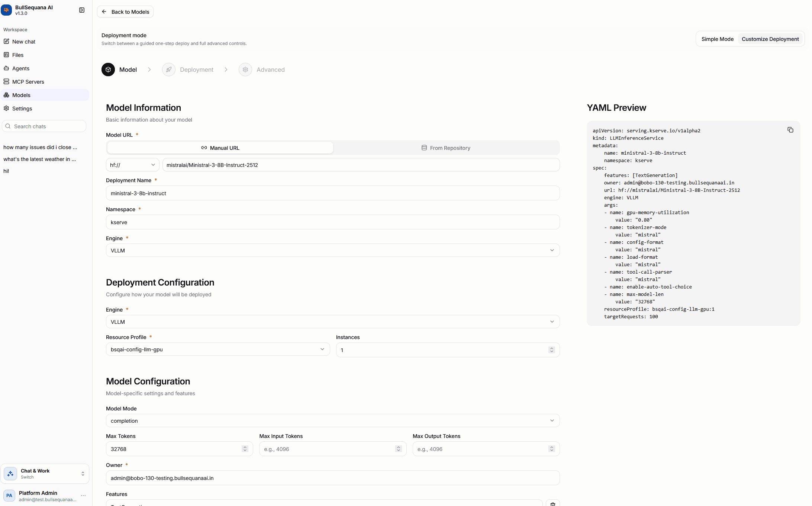Expand the Engine dropdown under Deployment Configuration
Viewport: 812px width, 506px height.
tap(333, 322)
